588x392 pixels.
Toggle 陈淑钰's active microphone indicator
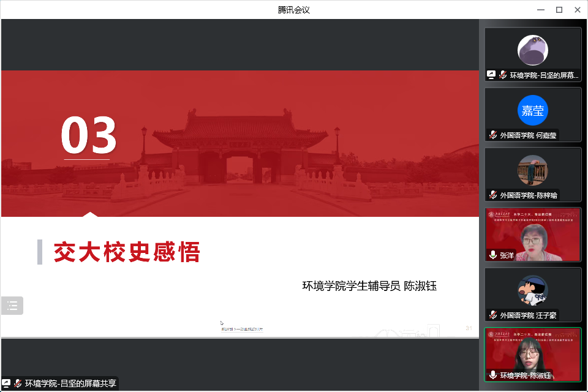[492, 375]
